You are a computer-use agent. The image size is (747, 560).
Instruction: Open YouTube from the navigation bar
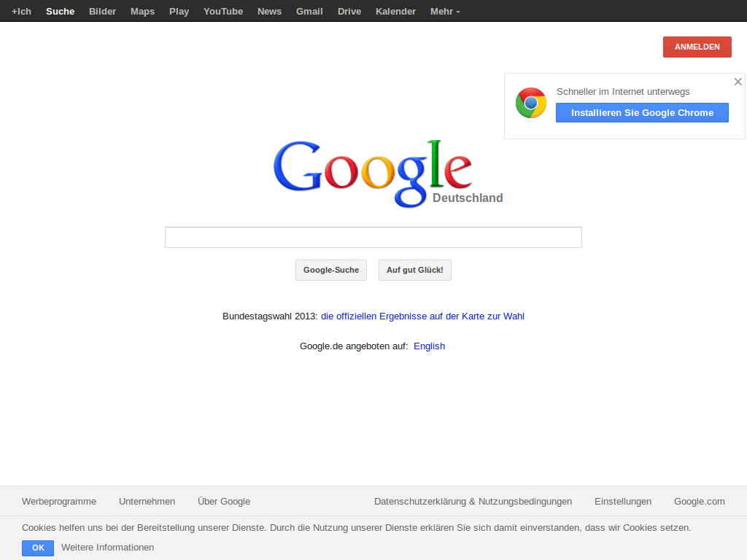click(x=222, y=11)
